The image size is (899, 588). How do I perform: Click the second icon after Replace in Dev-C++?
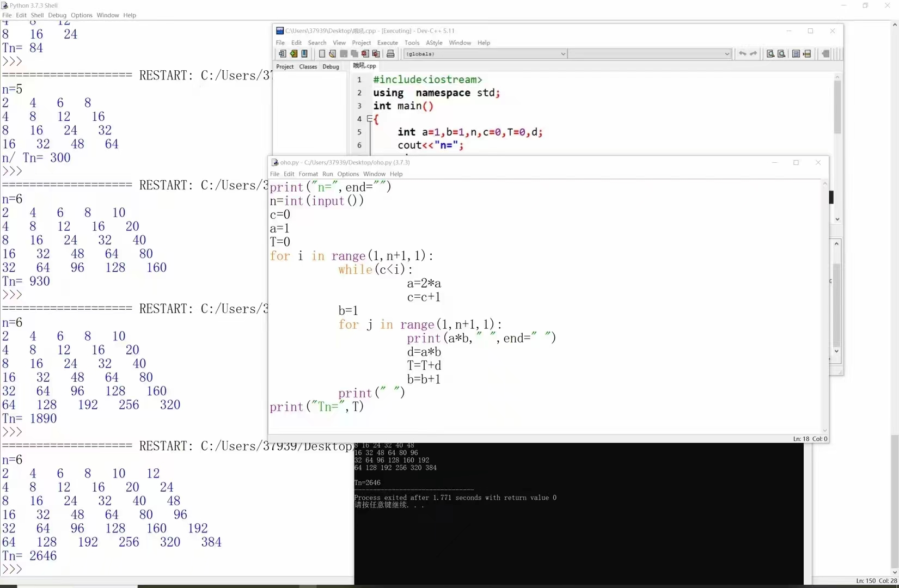807,54
